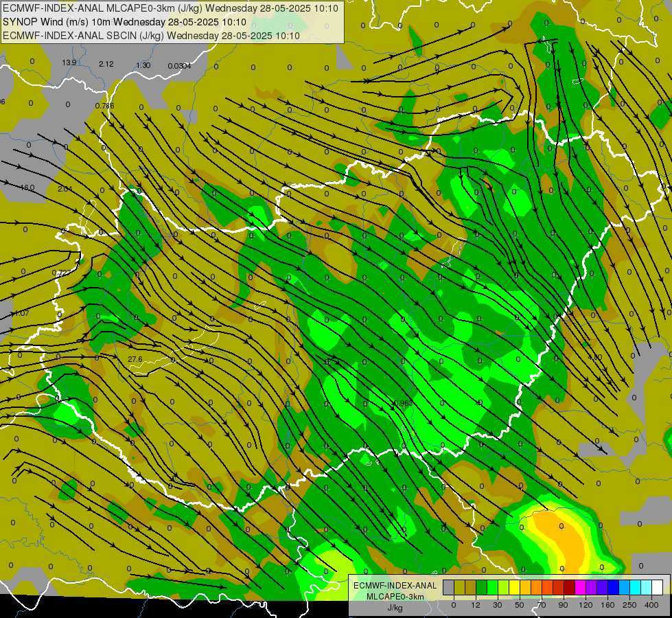Click the MLCAPE0-3km title line at the top
The height and width of the screenshot is (618, 672).
coord(170,8)
